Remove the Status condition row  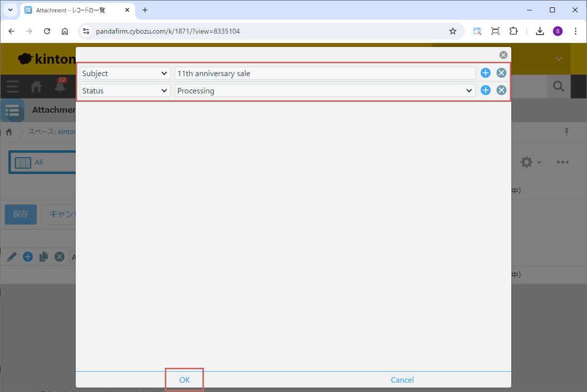(501, 90)
